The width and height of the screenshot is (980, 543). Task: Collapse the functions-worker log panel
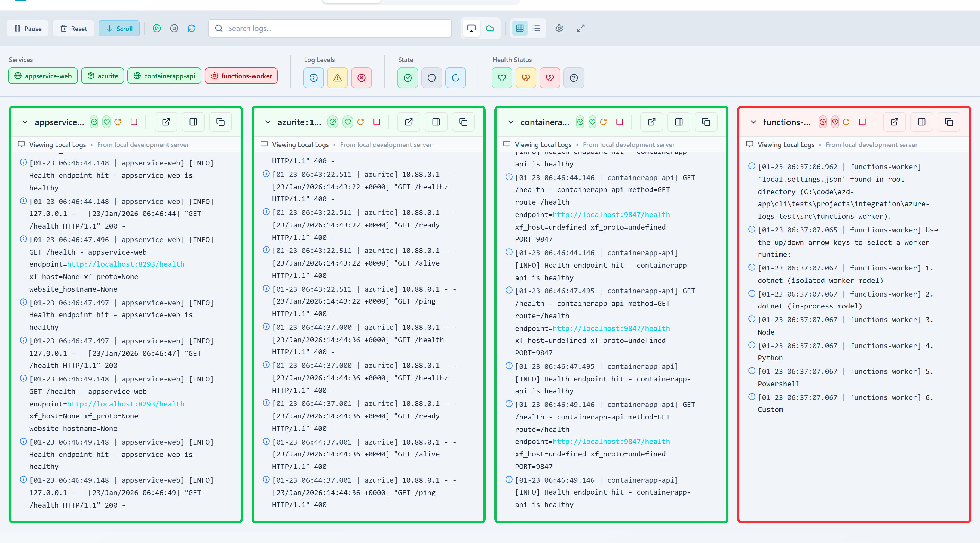tap(754, 122)
